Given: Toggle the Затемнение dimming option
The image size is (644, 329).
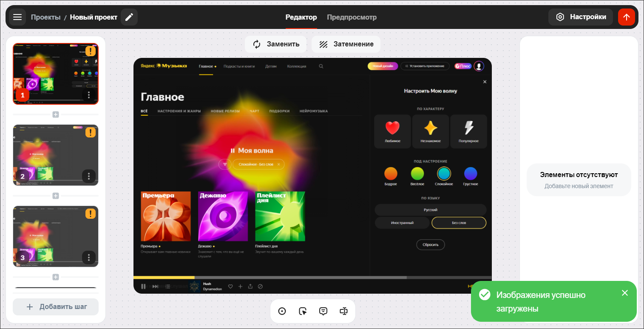Looking at the screenshot, I should [346, 44].
